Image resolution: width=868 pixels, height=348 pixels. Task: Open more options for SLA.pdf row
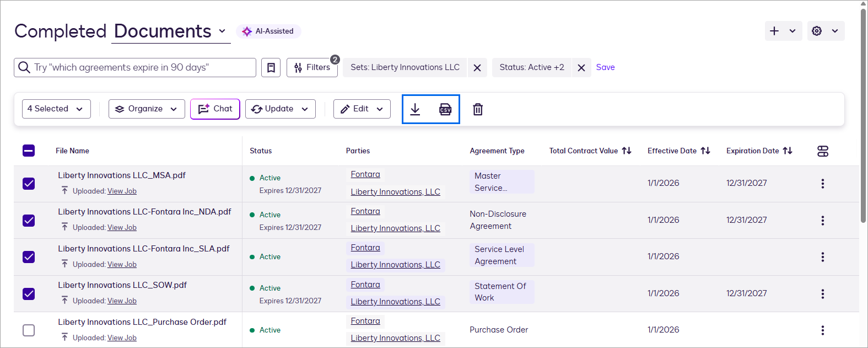coord(823,257)
